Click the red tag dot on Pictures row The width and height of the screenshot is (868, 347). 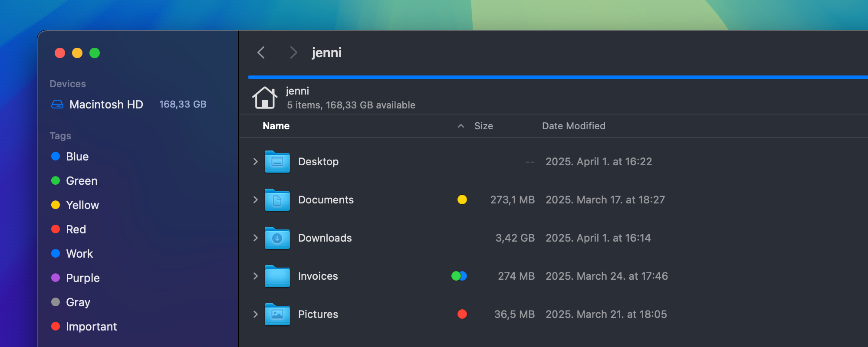click(x=462, y=314)
